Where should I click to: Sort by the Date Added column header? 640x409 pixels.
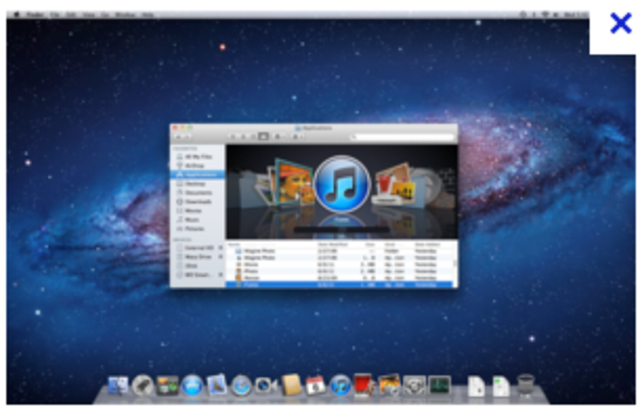click(427, 244)
